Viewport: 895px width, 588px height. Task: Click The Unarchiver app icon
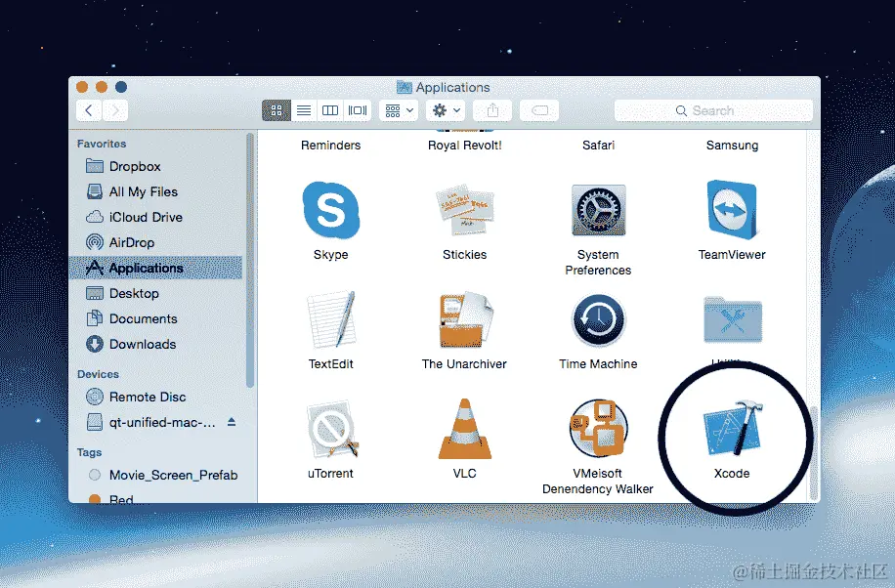[x=465, y=319]
